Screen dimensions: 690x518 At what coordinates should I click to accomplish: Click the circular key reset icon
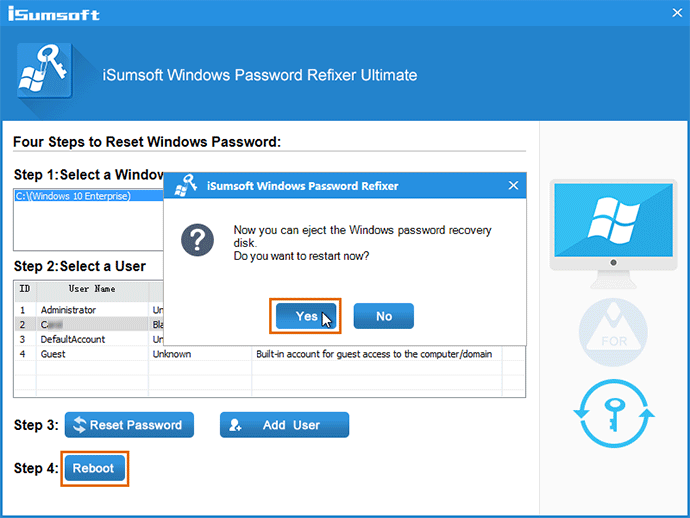coord(613,414)
